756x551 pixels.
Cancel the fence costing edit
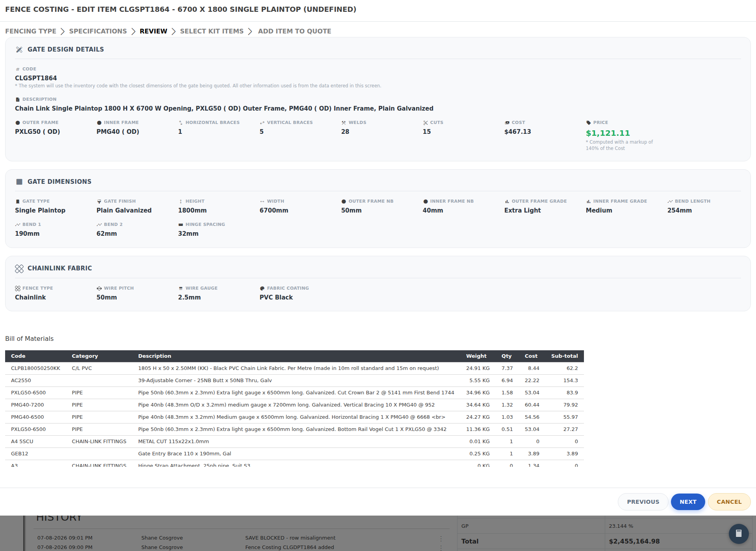[x=729, y=502]
